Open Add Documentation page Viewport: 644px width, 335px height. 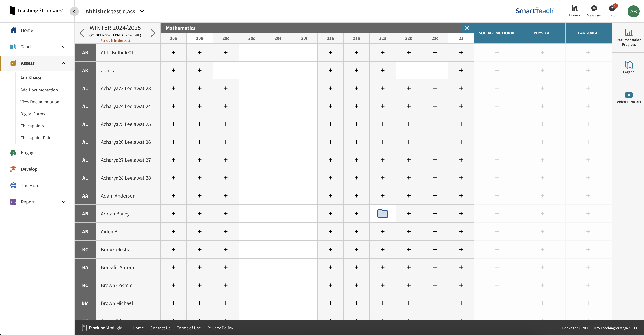[x=39, y=90]
